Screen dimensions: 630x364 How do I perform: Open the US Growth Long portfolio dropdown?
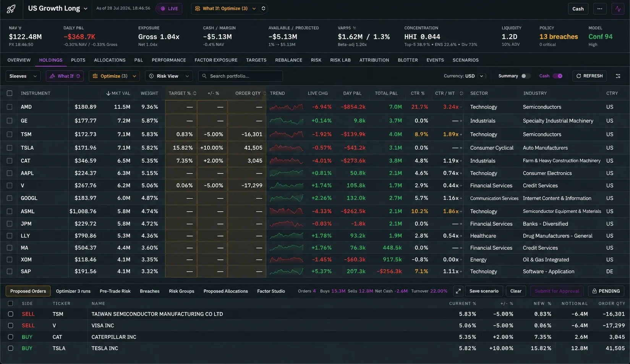[58, 8]
